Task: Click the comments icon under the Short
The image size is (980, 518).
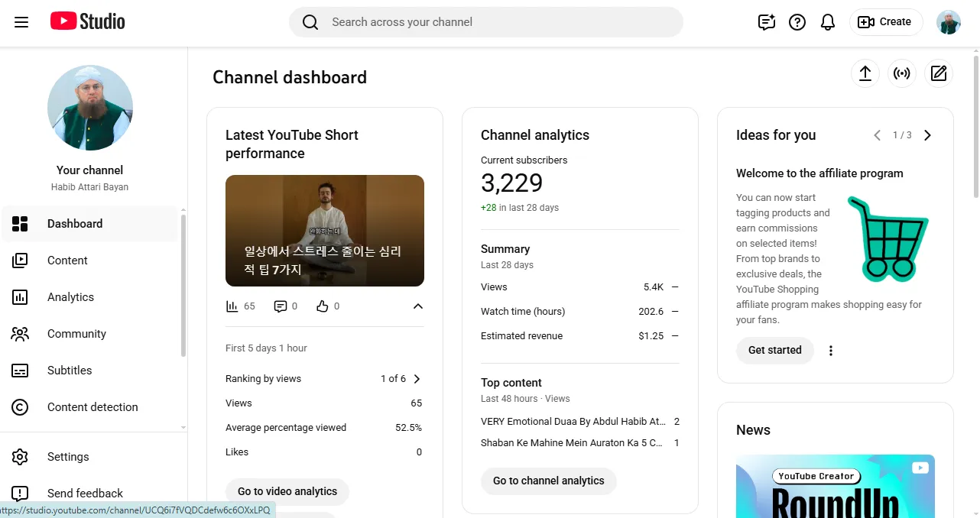Action: click(281, 306)
